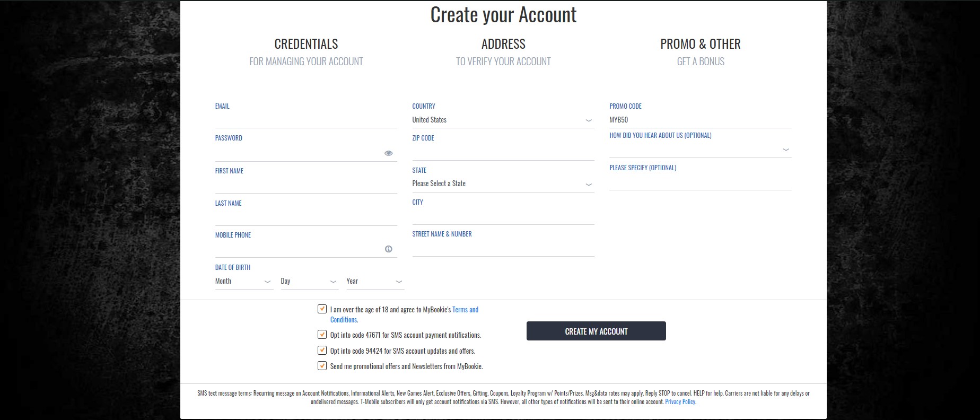980x420 pixels.
Task: Open the Terms and Conditions link
Action: [x=404, y=314]
